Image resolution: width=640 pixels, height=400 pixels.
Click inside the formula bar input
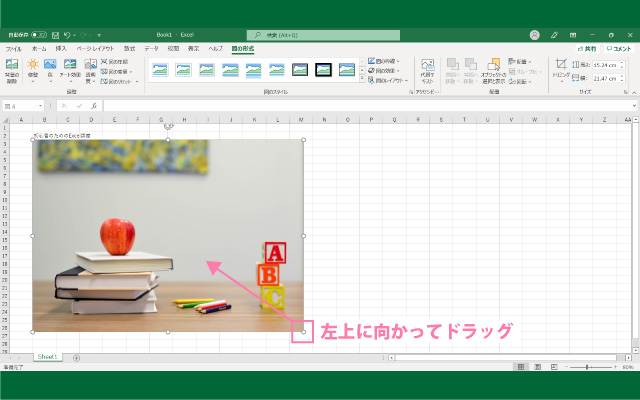click(367, 106)
